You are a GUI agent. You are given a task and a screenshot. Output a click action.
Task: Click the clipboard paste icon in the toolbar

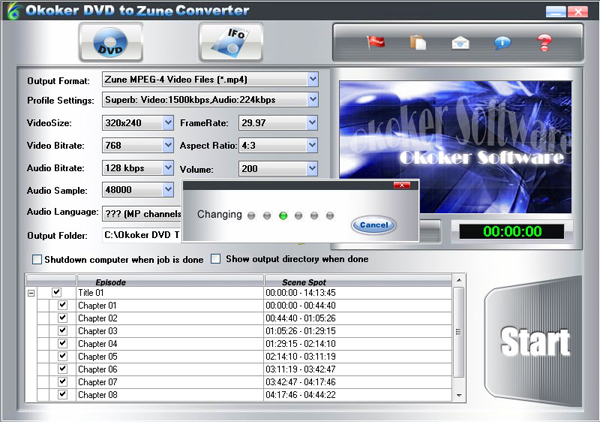tap(418, 42)
